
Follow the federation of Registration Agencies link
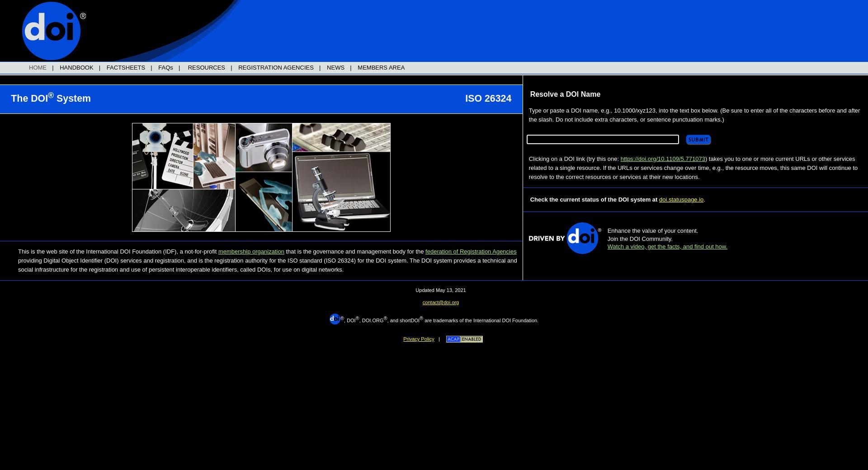point(471,252)
